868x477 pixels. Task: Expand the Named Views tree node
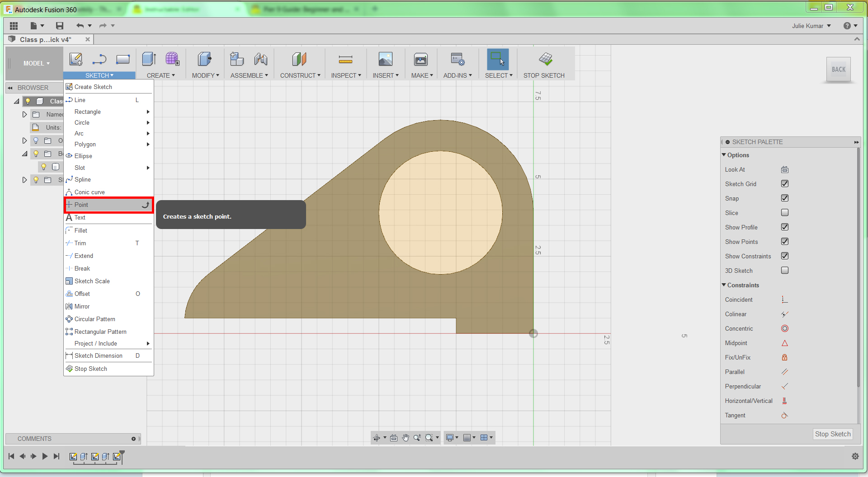[24, 114]
